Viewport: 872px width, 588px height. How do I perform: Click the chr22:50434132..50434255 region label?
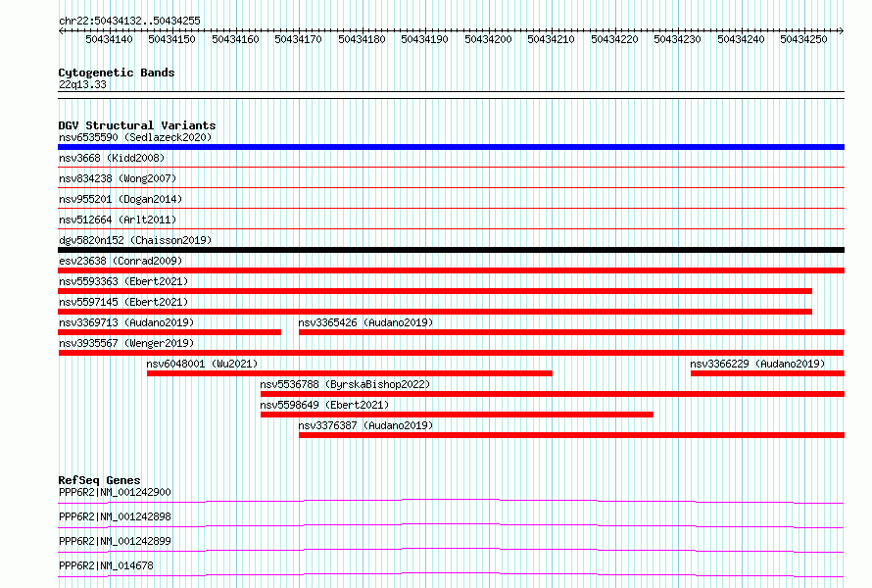[129, 21]
